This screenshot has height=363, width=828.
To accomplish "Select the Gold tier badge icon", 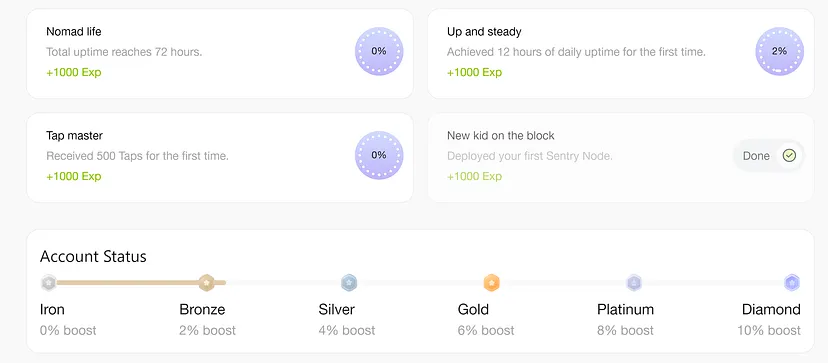I will (492, 283).
